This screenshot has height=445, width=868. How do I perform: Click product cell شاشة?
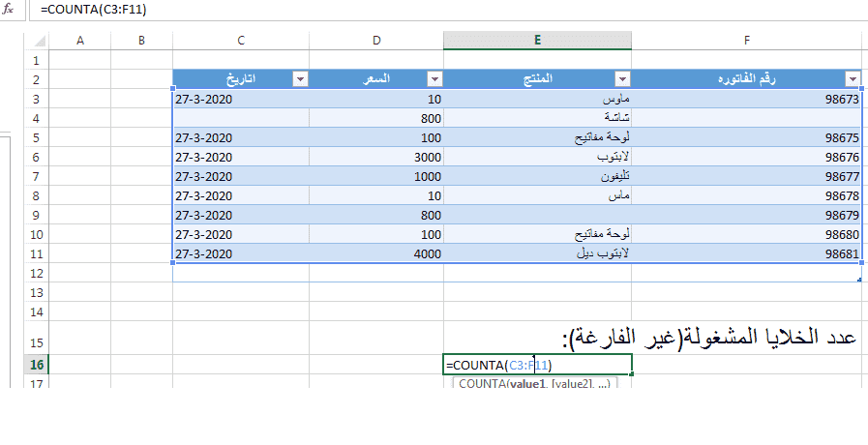coord(537,118)
